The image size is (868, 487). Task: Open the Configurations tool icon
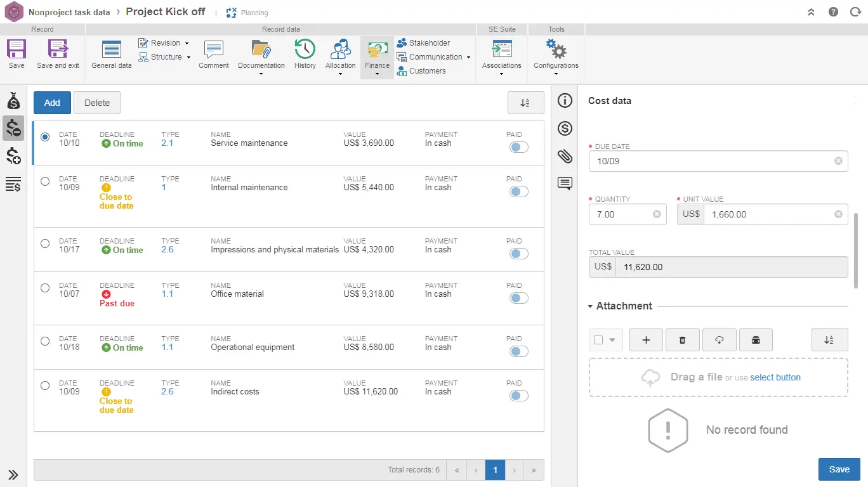[x=555, y=56]
